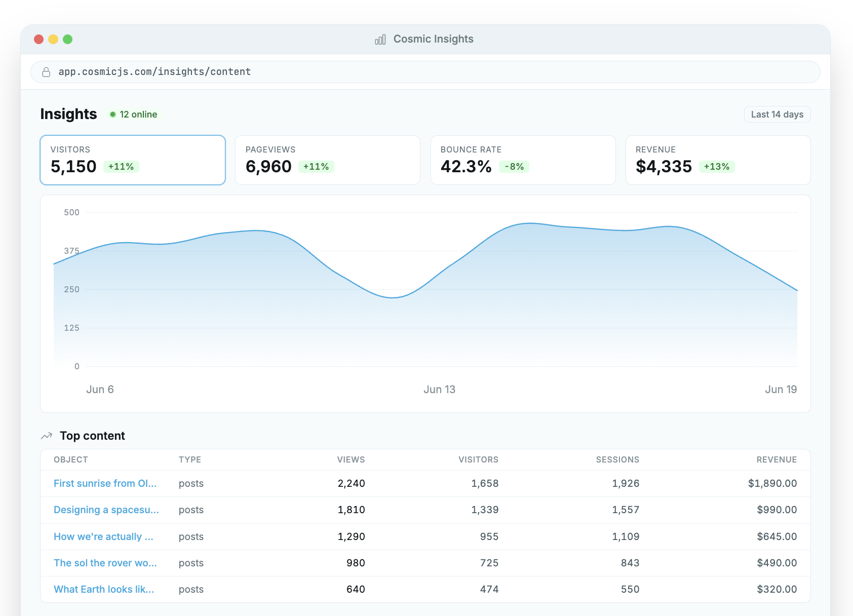Open 'What Earth looks lik...' link
853x616 pixels.
point(104,589)
